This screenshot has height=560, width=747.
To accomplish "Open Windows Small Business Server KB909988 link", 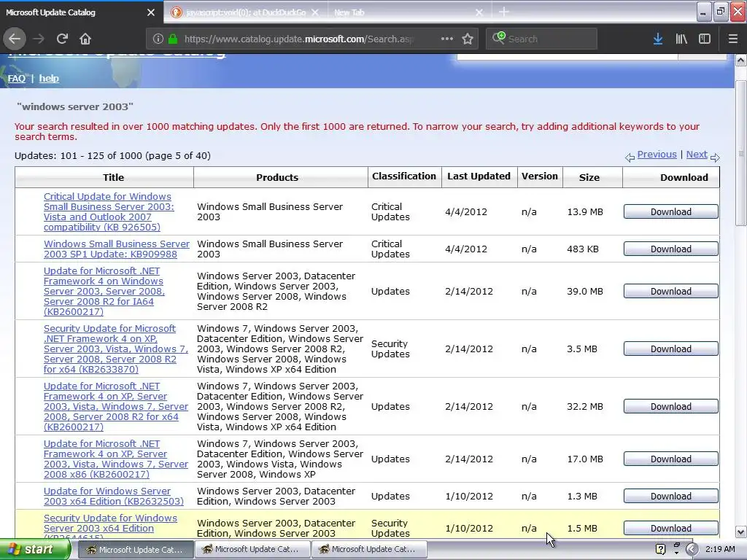I will pyautogui.click(x=117, y=249).
